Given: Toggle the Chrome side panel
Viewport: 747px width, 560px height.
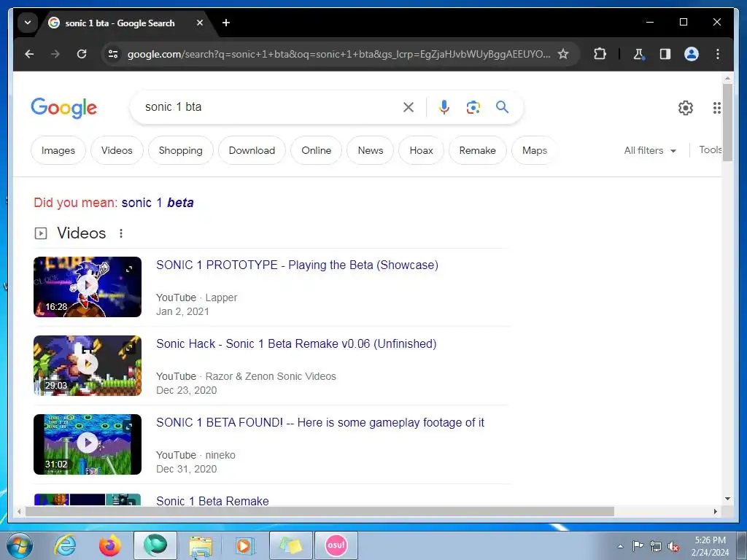Looking at the screenshot, I should (665, 54).
